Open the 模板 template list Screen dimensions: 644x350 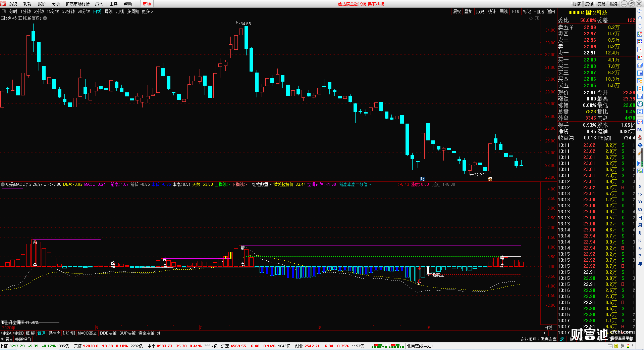click(31, 333)
